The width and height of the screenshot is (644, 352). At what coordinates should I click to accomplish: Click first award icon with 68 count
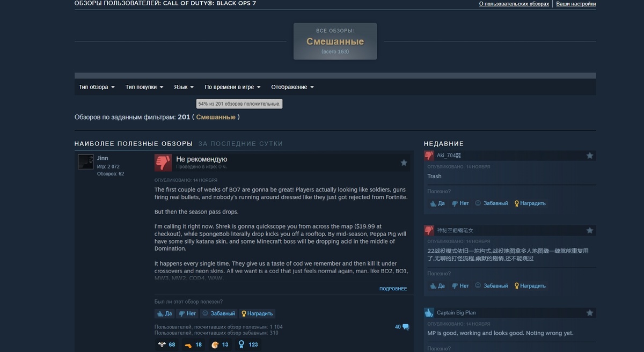click(163, 344)
